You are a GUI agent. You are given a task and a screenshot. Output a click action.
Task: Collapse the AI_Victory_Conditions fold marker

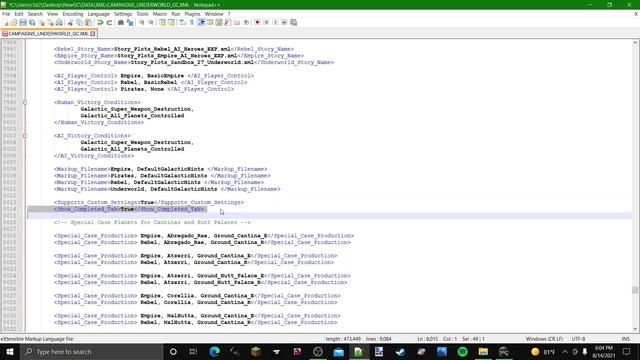pyautogui.click(x=24, y=136)
